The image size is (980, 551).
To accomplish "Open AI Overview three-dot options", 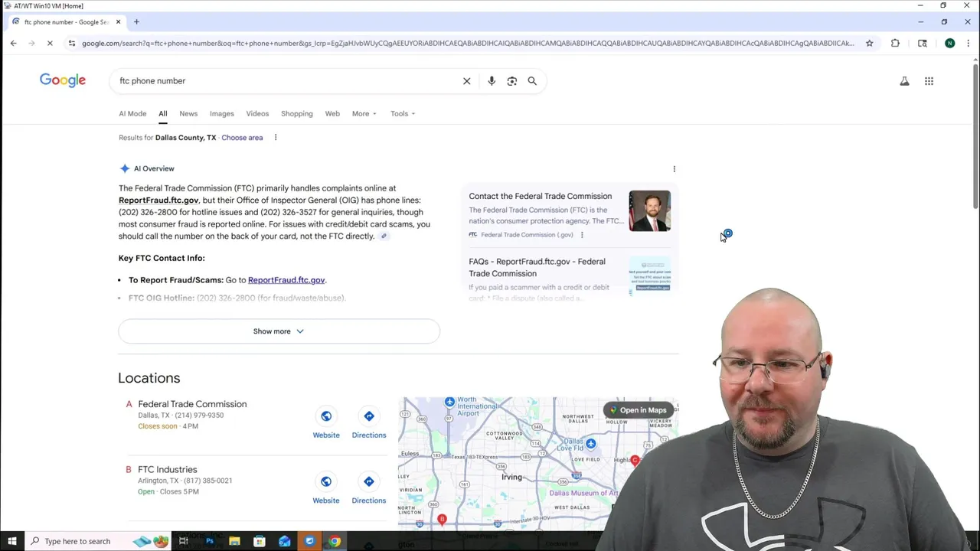I will (674, 169).
